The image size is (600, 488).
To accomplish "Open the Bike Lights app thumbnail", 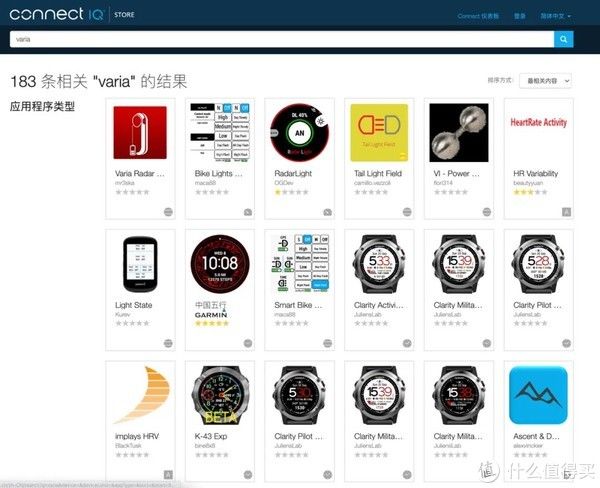I will (x=220, y=132).
